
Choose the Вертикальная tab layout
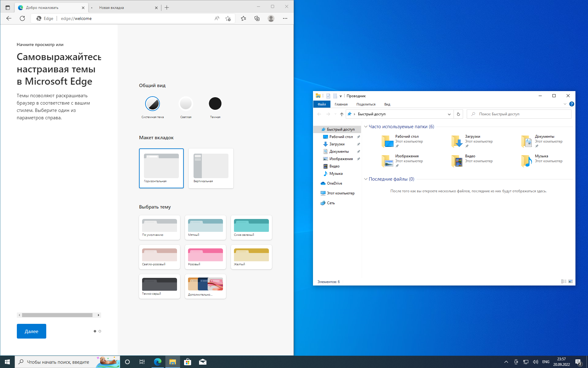click(211, 168)
